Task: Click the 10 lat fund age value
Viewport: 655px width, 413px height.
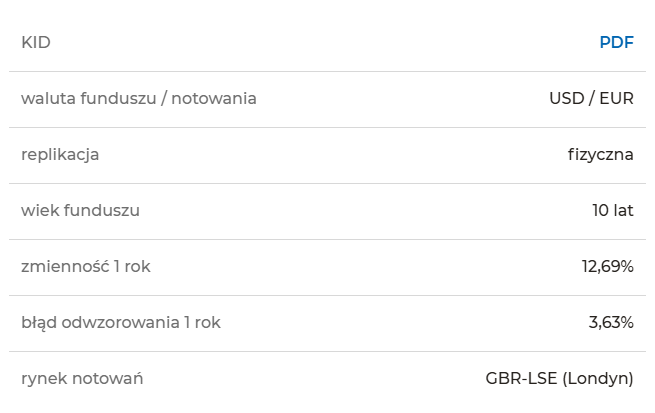Action: [x=613, y=210]
